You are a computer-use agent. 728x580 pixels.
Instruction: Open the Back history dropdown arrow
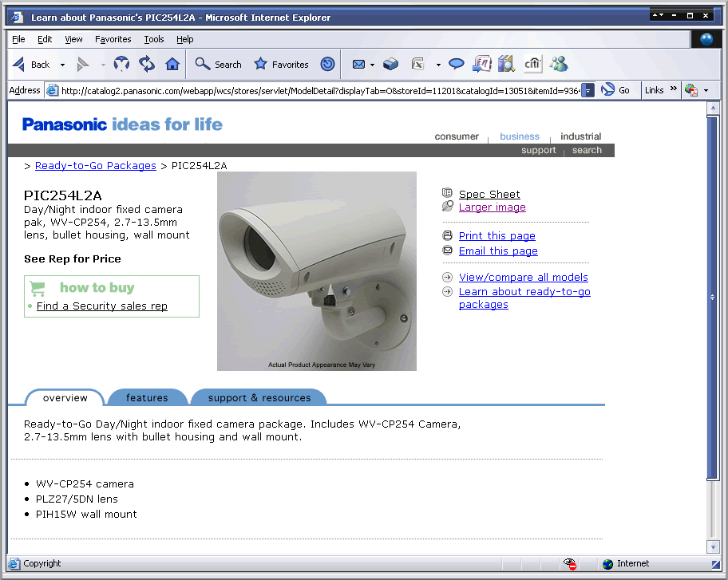[x=62, y=65]
